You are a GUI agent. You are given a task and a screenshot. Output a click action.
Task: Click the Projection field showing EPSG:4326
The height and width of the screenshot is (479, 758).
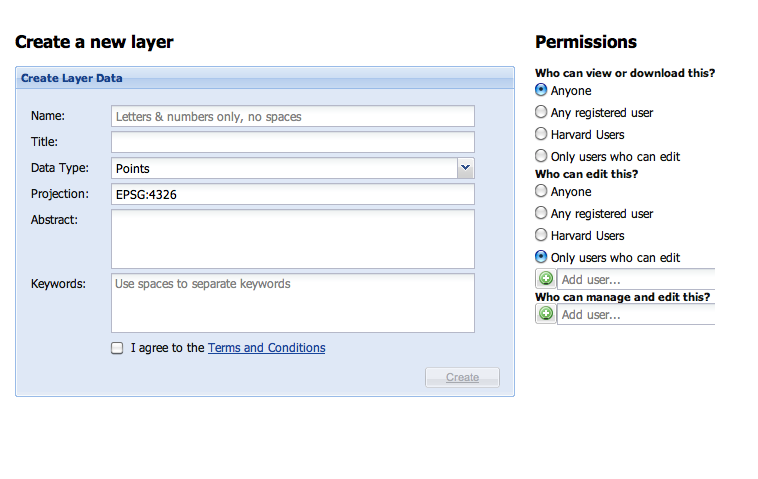coord(292,194)
